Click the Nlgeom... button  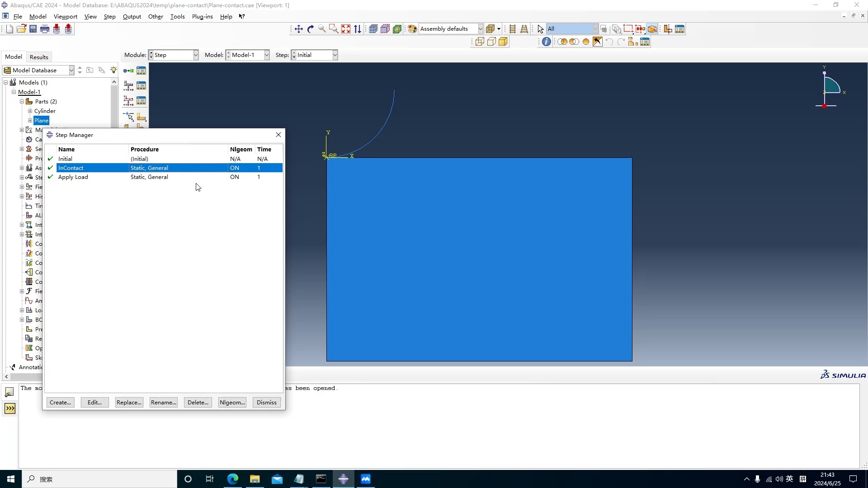click(232, 403)
